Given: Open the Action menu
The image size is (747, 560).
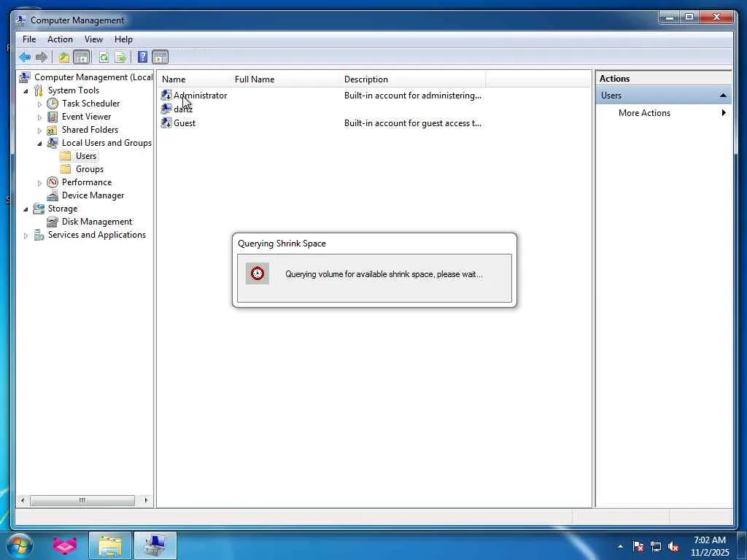Looking at the screenshot, I should tap(60, 39).
